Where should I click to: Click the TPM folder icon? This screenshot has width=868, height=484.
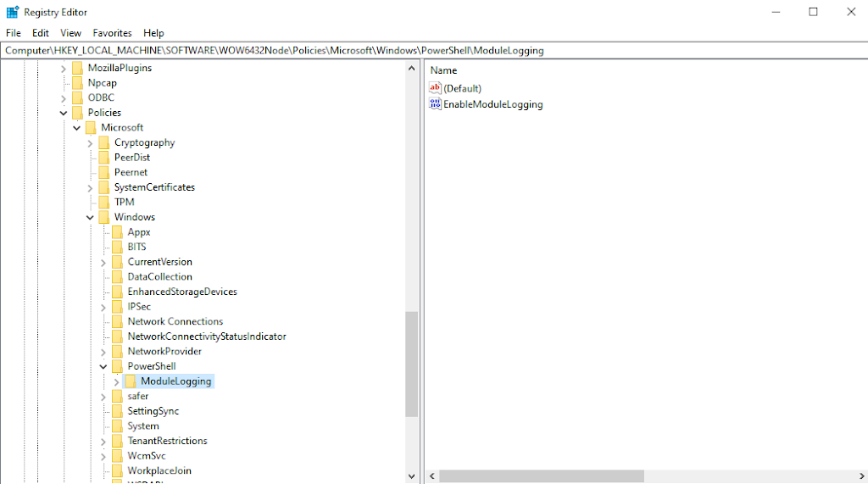(x=104, y=202)
